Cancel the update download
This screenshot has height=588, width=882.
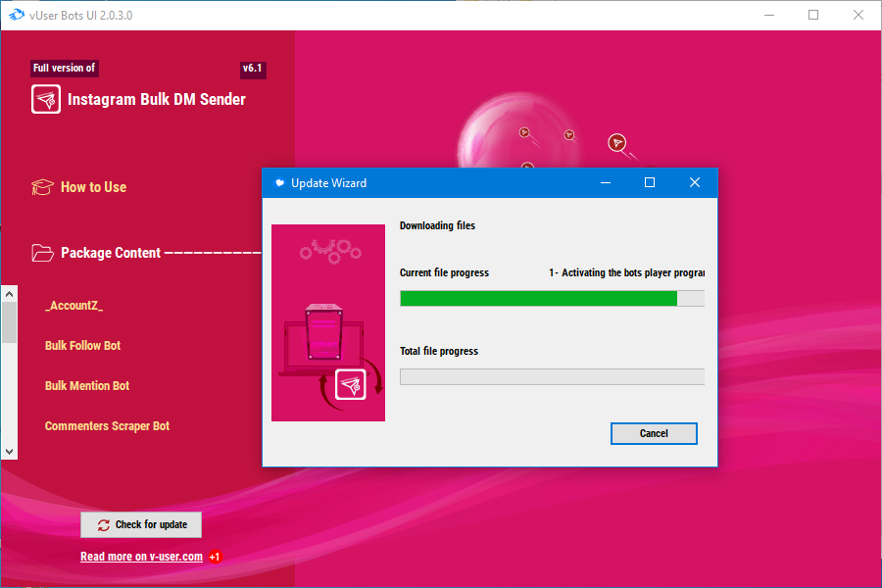coord(654,433)
